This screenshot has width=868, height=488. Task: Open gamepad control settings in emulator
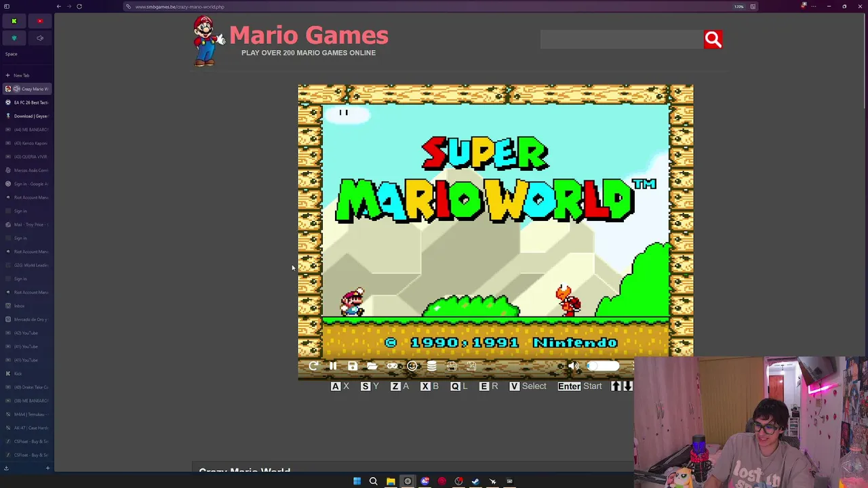(392, 366)
